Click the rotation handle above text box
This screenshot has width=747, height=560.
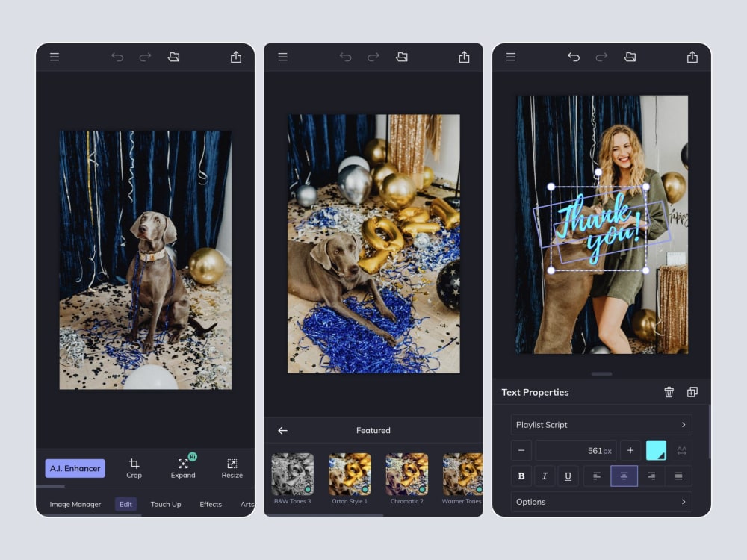coord(598,172)
